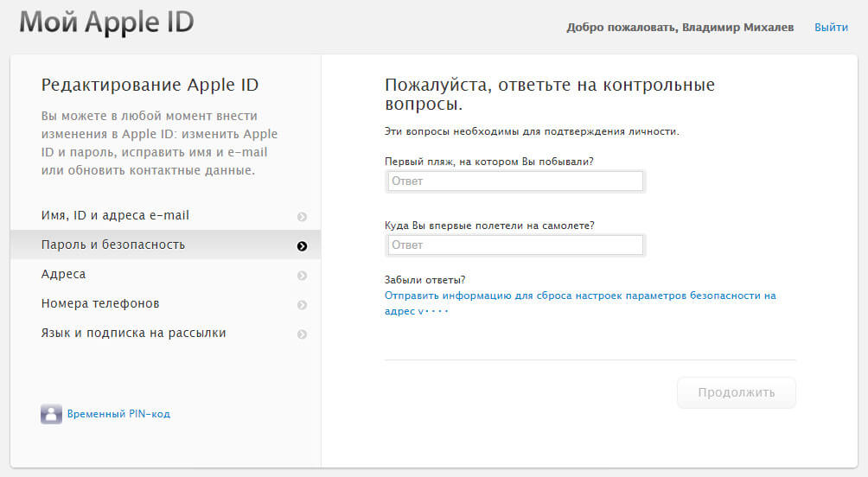868x477 pixels.
Task: Click the dark arrow icon beside Пароль и безопасность
Action: point(302,246)
